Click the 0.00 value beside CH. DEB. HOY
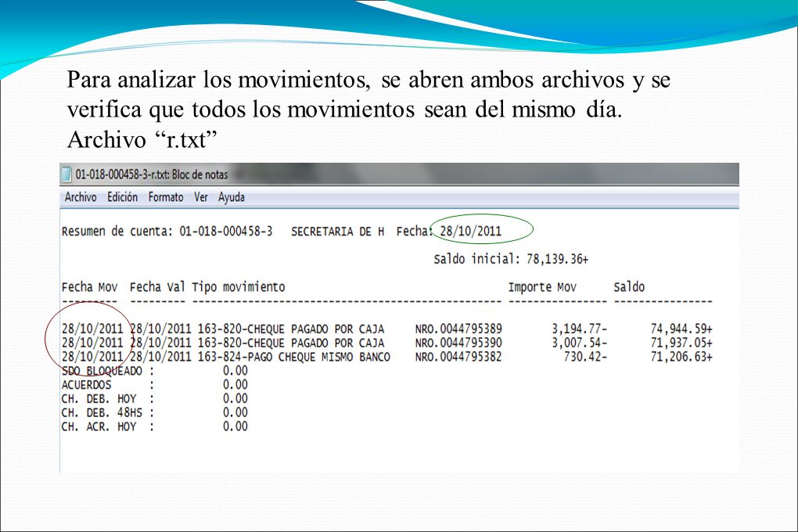The height and width of the screenshot is (532, 798). [235, 398]
